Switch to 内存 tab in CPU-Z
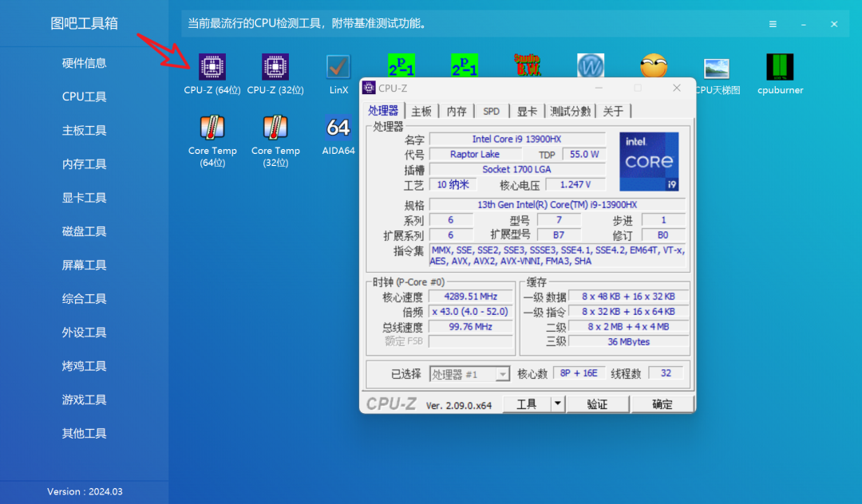The width and height of the screenshot is (862, 504). 457,112
